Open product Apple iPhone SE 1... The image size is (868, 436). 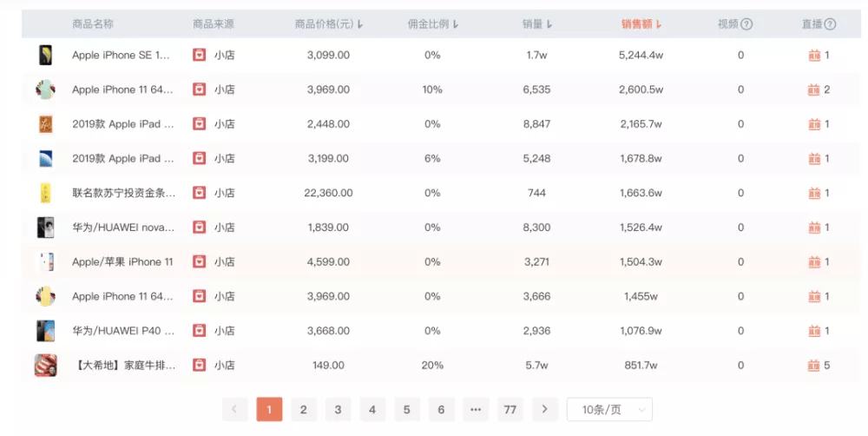[x=121, y=55]
